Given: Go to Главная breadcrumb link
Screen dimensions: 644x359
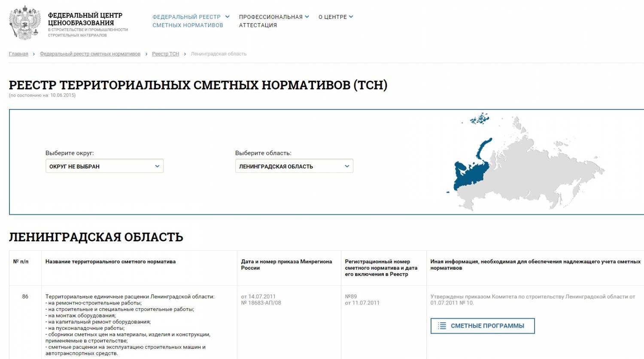Looking at the screenshot, I should (x=18, y=54).
